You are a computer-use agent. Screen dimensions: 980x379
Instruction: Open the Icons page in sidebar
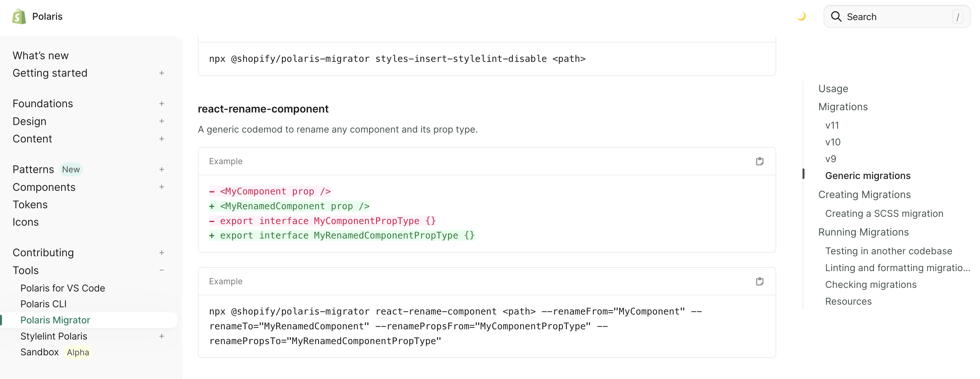click(x=26, y=222)
